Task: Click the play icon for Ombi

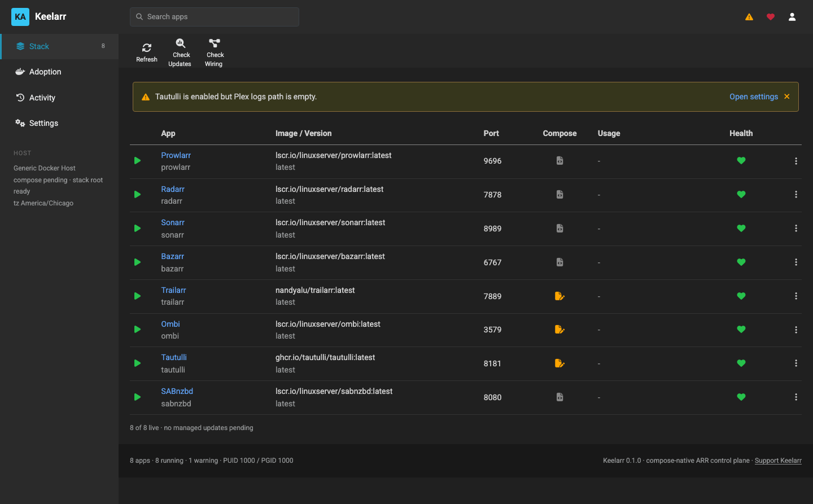Action: [137, 330]
